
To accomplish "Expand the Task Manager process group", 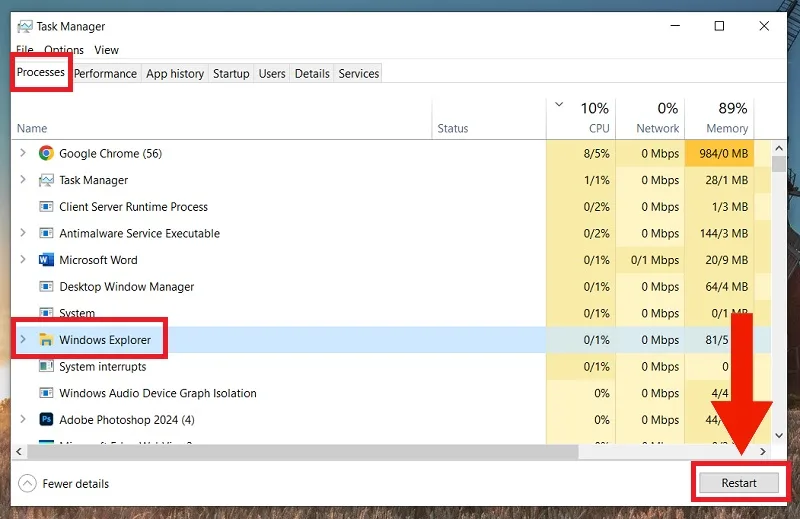I will coord(23,179).
